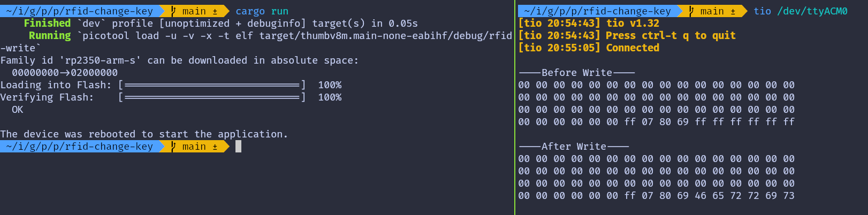
Task: Click the green "Finished" status word
Action: click(x=47, y=24)
